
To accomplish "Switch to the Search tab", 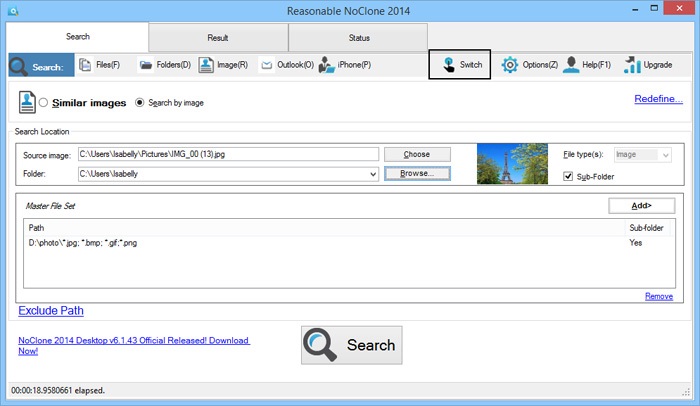I will (78, 37).
